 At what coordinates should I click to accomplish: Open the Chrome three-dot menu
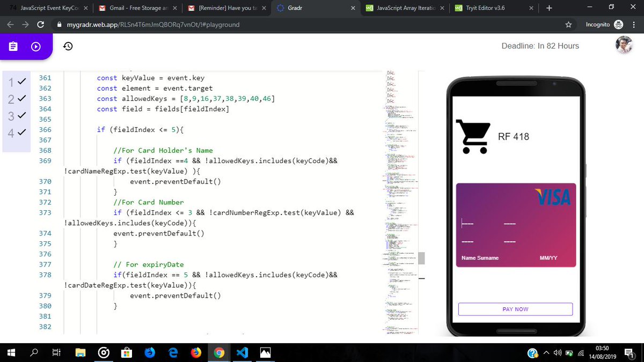pos(634,25)
